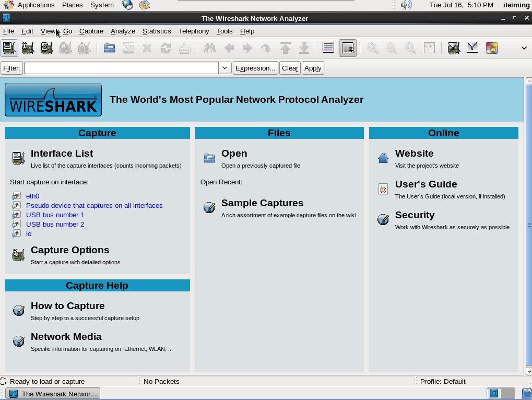Image resolution: width=532 pixels, height=400 pixels.
Task: Open the File menu
Action: pyautogui.click(x=8, y=31)
